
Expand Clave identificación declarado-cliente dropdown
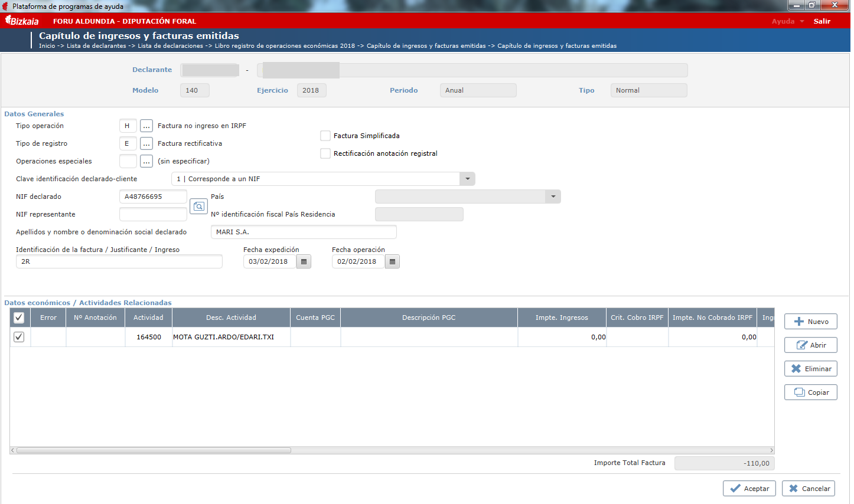point(468,179)
